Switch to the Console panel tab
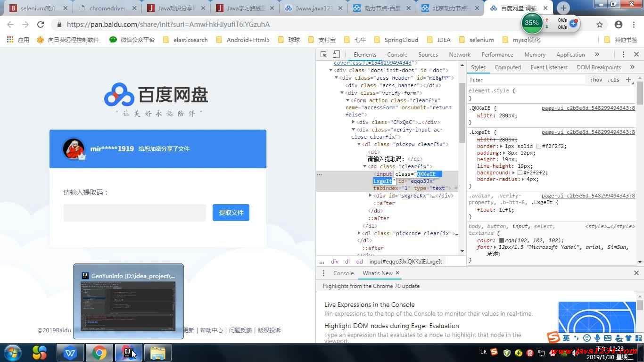Screen dimensions: 644x362 [x=397, y=55]
